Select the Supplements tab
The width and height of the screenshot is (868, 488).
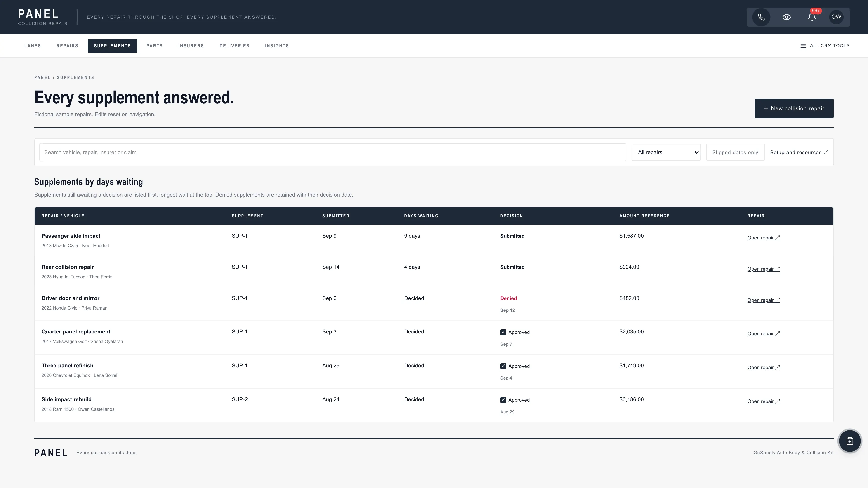(113, 46)
